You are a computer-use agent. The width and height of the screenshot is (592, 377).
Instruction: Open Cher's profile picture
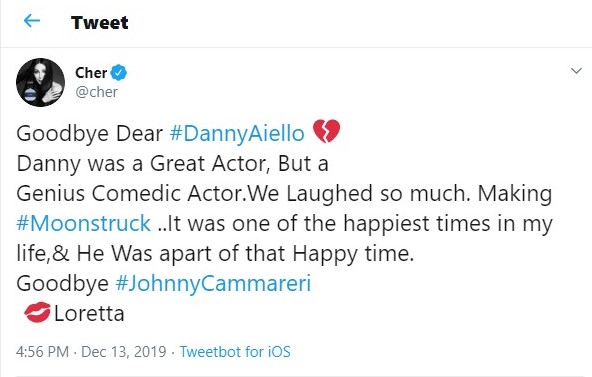pyautogui.click(x=40, y=82)
